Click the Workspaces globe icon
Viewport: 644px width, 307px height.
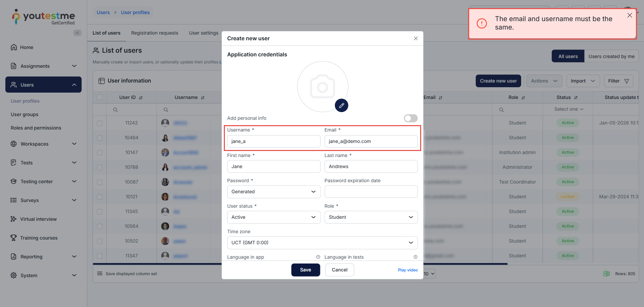click(14, 144)
